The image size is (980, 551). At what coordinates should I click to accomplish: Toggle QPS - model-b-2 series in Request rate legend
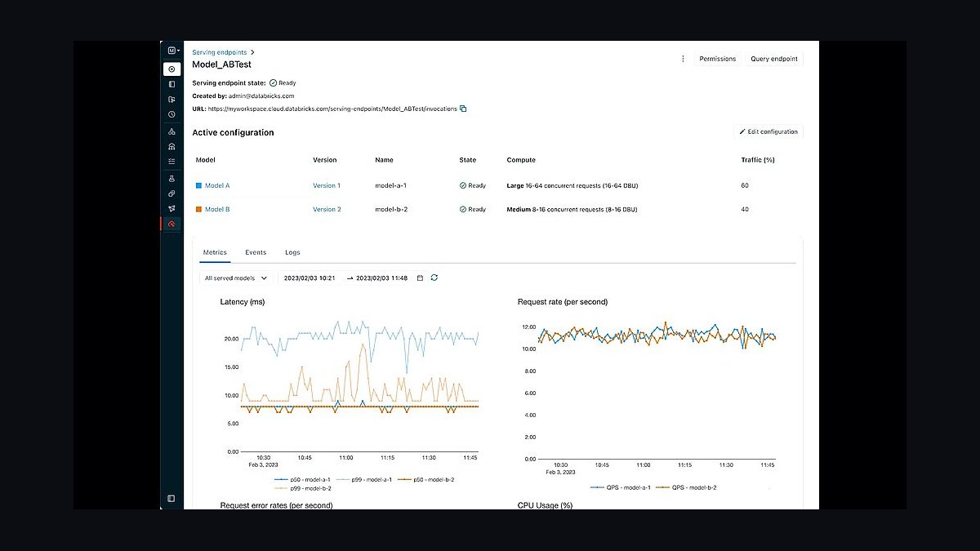[x=688, y=487]
